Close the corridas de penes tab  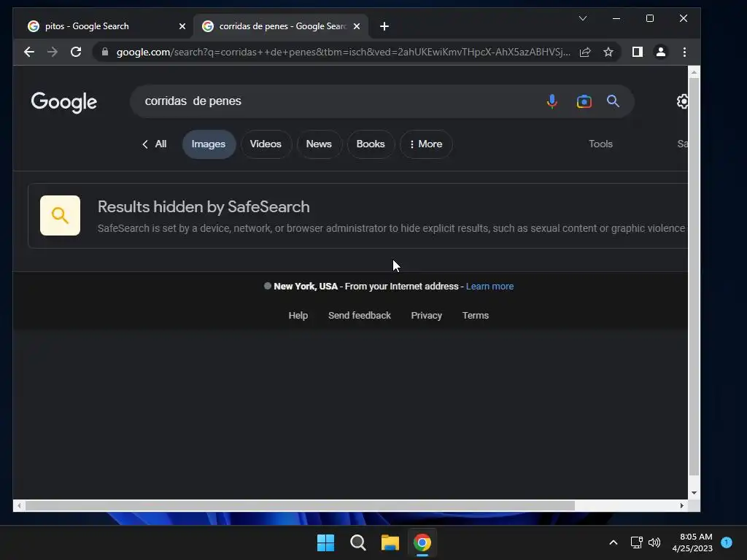356,26
